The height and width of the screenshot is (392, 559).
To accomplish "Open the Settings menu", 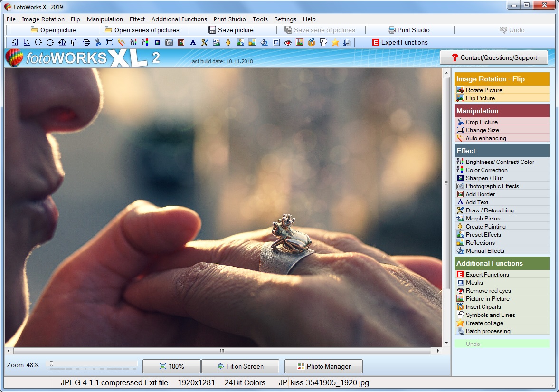I will click(285, 19).
